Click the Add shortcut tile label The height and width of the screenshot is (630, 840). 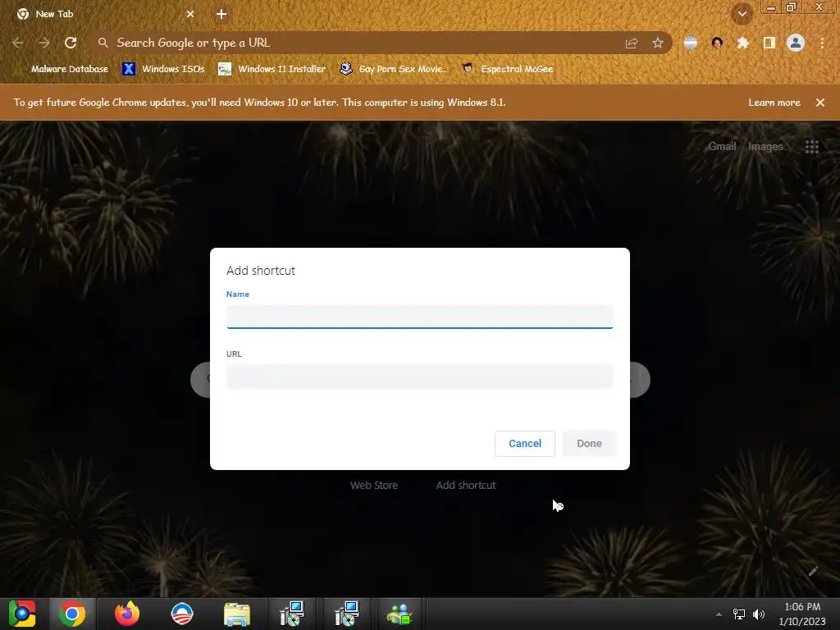(466, 486)
